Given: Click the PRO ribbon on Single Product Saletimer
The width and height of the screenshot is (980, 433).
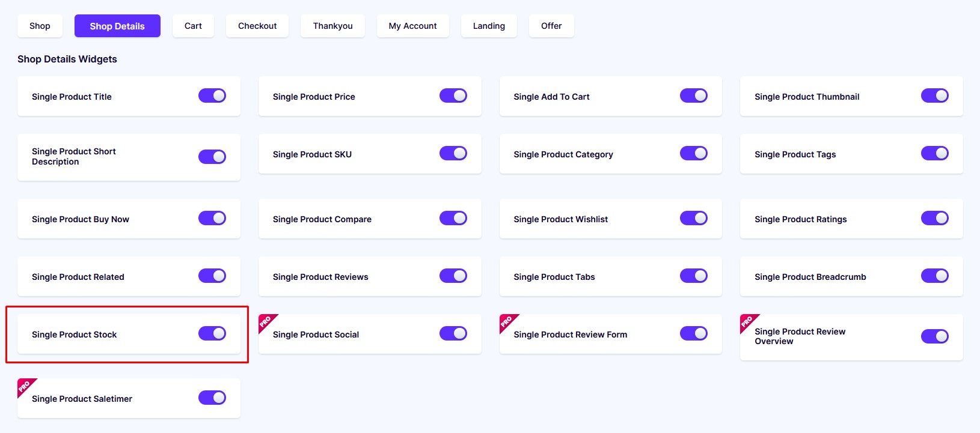Looking at the screenshot, I should (x=25, y=386).
